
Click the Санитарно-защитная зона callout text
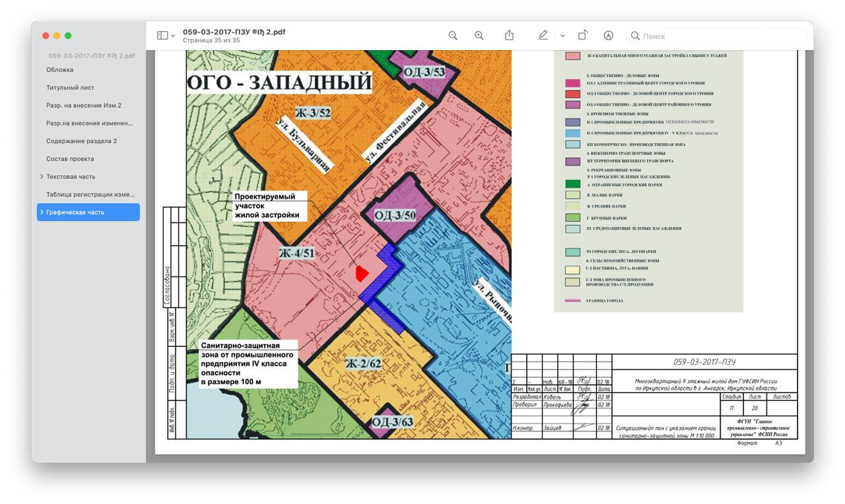[x=248, y=363]
